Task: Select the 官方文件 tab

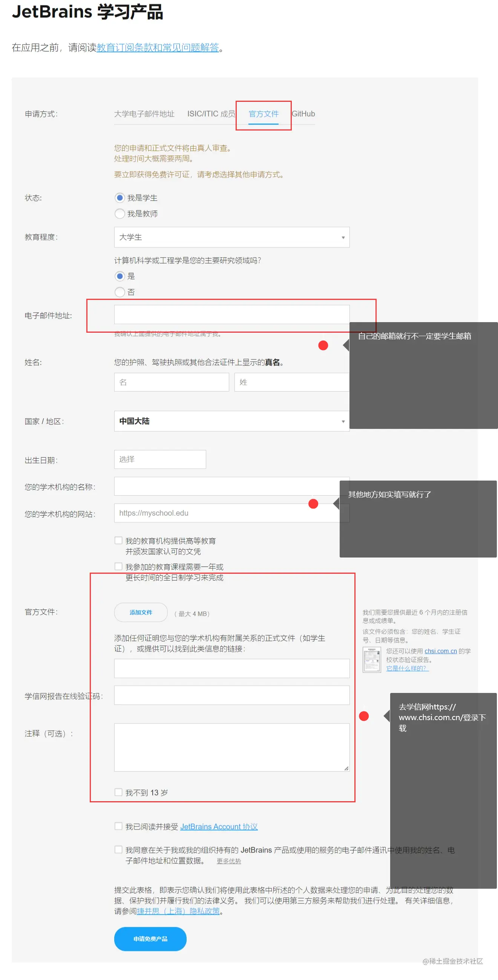Action: click(x=264, y=114)
